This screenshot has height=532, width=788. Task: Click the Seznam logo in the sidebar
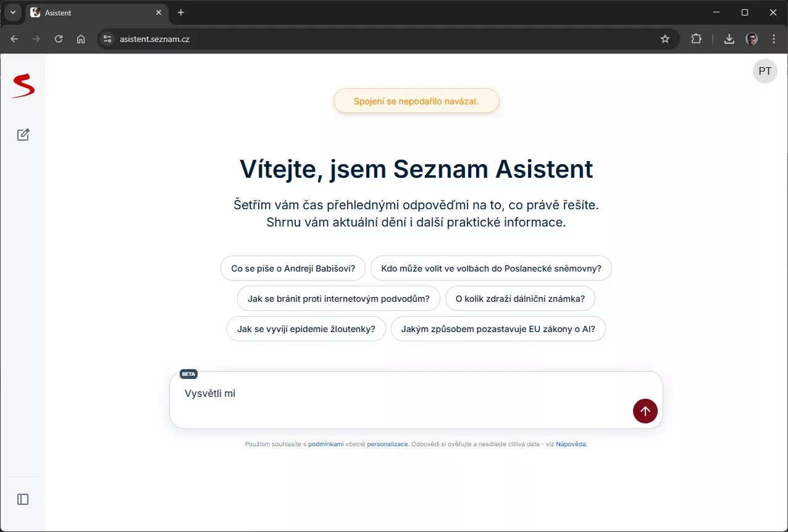[x=23, y=86]
